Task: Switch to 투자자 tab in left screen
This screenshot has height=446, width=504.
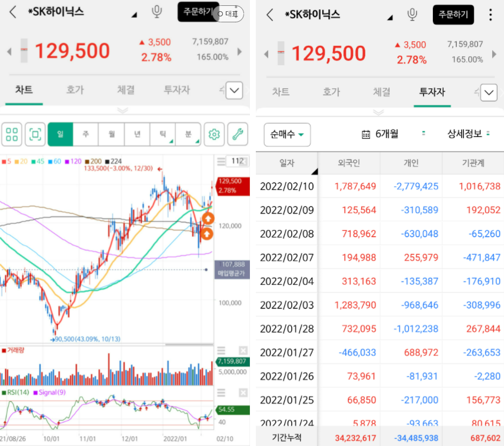Action: click(177, 90)
